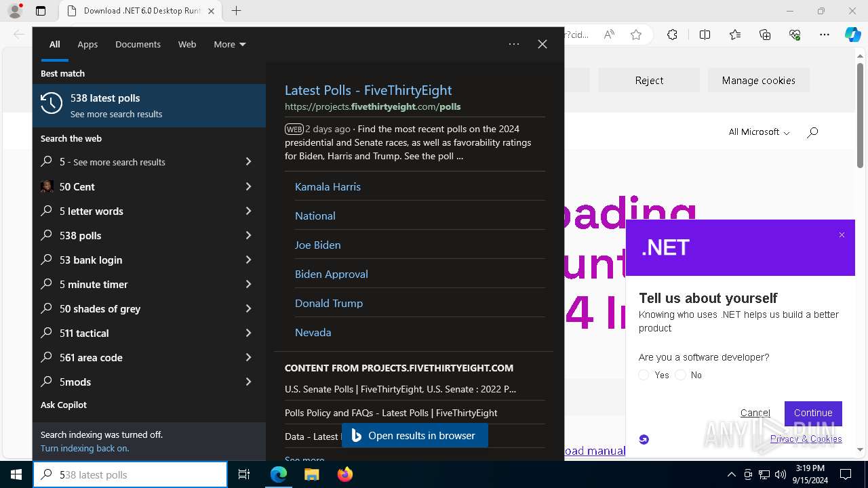868x488 pixels.
Task: Toggle split screen icon in Edge toolbar
Action: coord(705,35)
